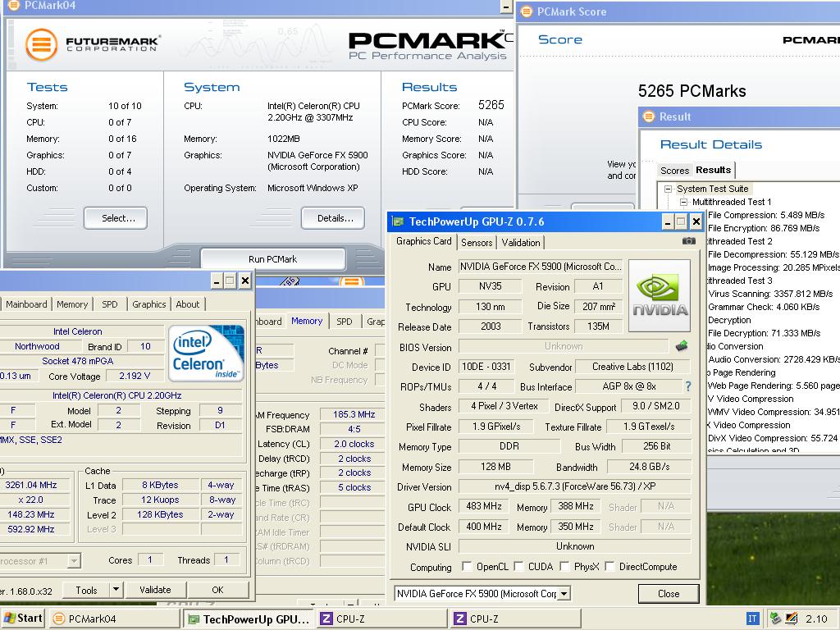The image size is (840, 630).
Task: Enable the OpenCL checkbox
Action: click(x=467, y=566)
